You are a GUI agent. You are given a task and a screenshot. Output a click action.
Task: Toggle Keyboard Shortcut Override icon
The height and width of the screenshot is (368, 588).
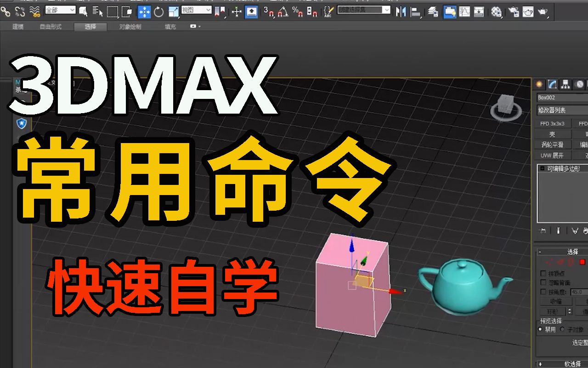pos(251,11)
